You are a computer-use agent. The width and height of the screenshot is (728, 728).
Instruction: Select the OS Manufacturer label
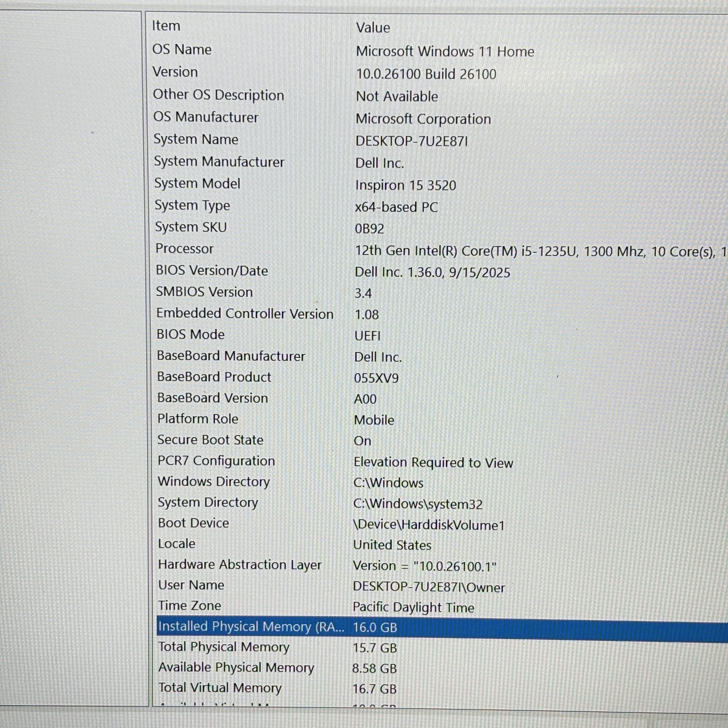coord(206,117)
